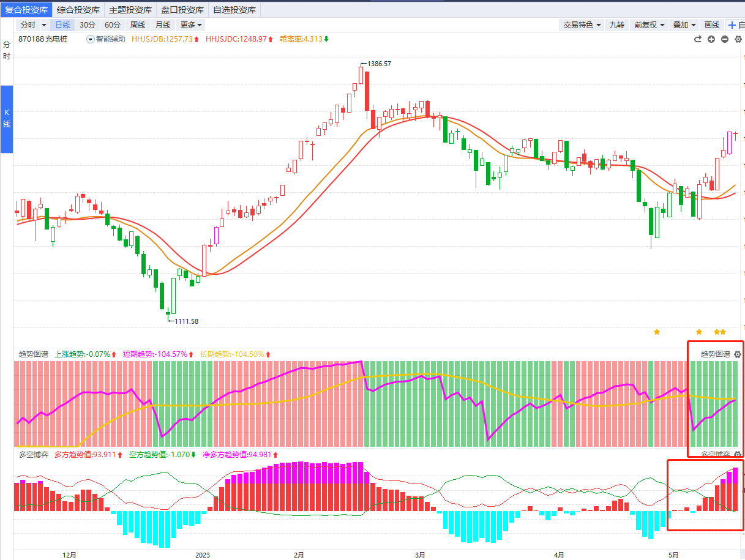Expand the 更多 periods dropdown
Viewport: 745px width, 560px height.
click(191, 25)
